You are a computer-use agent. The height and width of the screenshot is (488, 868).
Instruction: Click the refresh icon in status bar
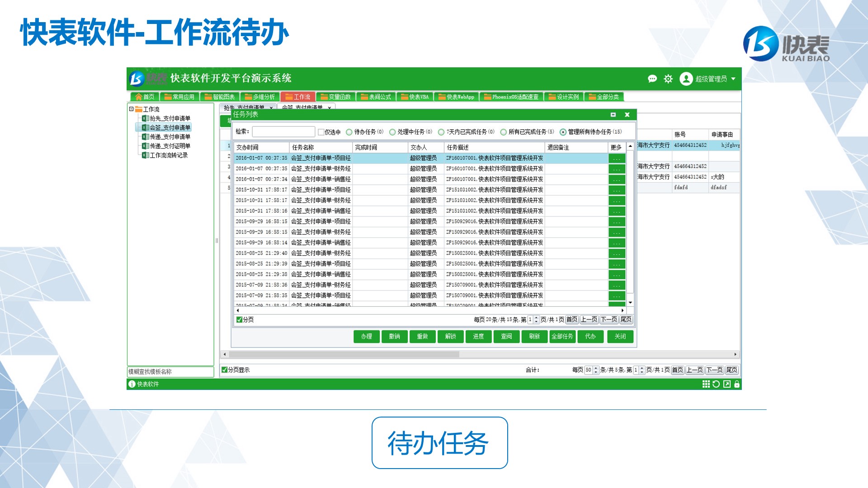coord(716,384)
